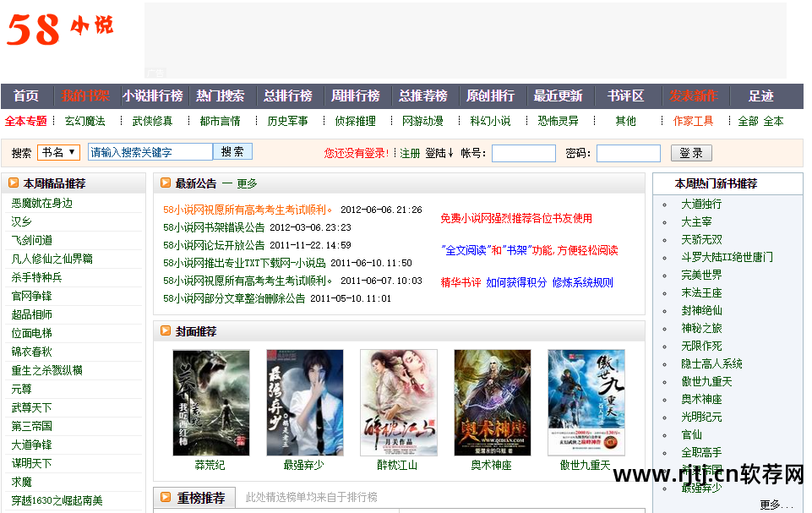Open 全职高手 in hot new books
This screenshot has width=812, height=513.
pos(701,452)
